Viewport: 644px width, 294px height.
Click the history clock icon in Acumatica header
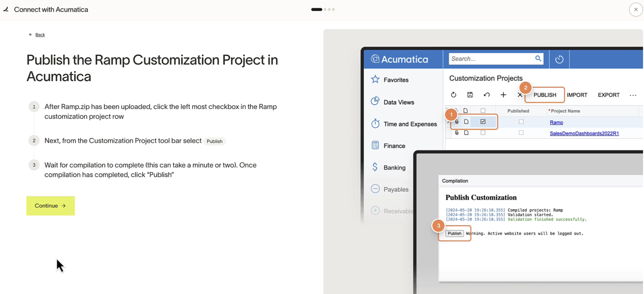559,59
